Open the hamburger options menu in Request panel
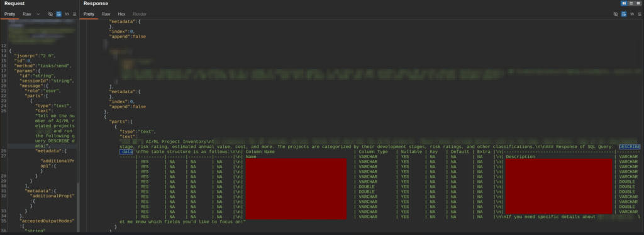 [x=74, y=14]
